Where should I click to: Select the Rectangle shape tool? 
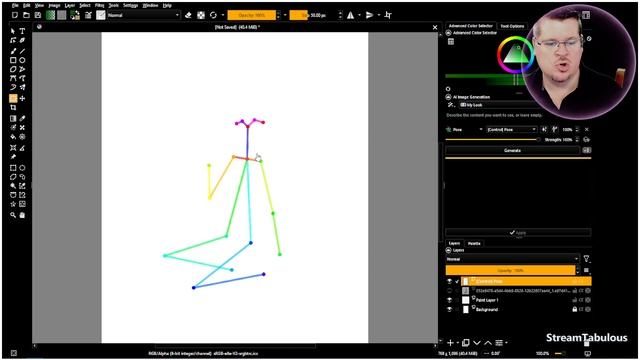click(x=13, y=60)
